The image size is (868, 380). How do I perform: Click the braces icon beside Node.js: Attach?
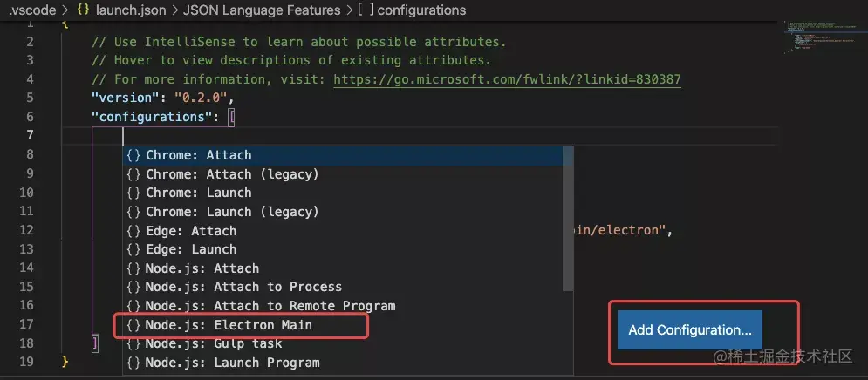click(133, 268)
